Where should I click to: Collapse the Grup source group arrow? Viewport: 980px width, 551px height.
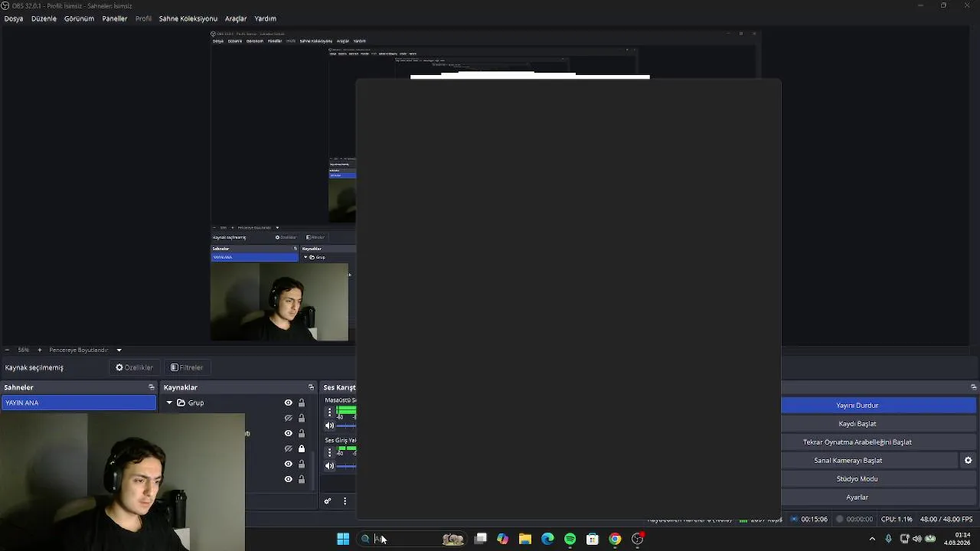[169, 403]
